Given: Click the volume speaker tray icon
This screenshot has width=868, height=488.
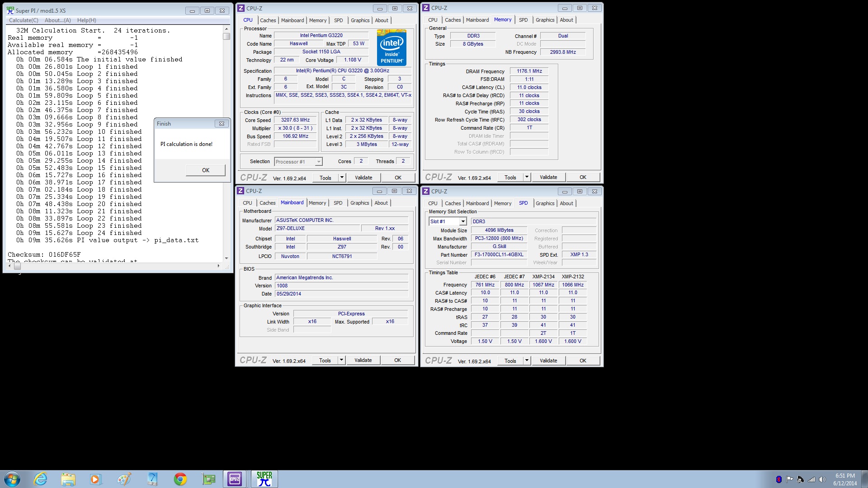Looking at the screenshot, I should pyautogui.click(x=822, y=479).
